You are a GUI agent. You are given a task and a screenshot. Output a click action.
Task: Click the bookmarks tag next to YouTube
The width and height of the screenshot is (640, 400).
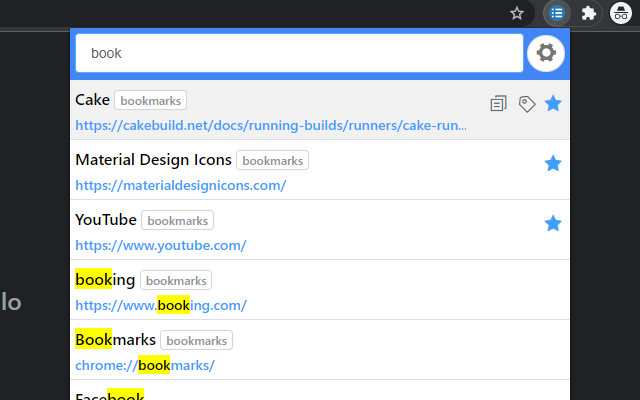coord(177,220)
